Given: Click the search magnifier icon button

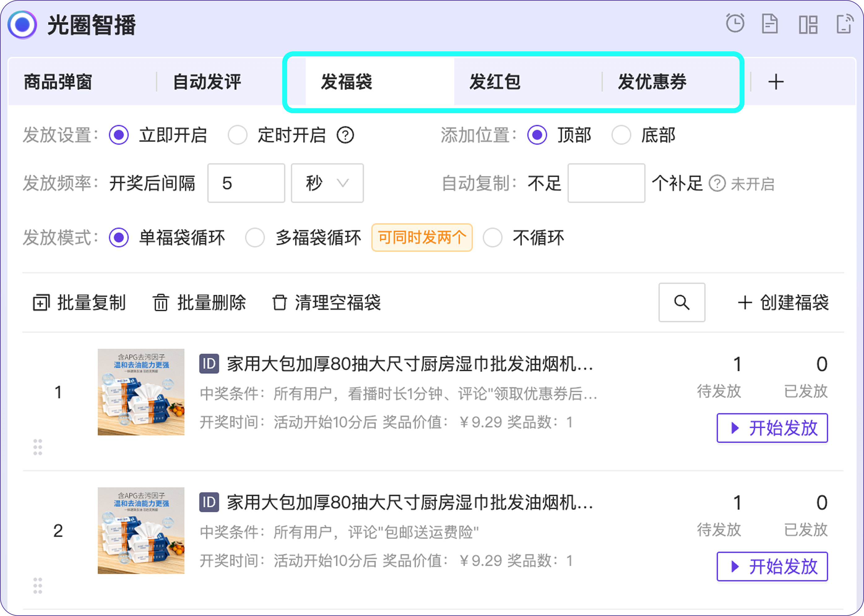Looking at the screenshot, I should pyautogui.click(x=682, y=302).
